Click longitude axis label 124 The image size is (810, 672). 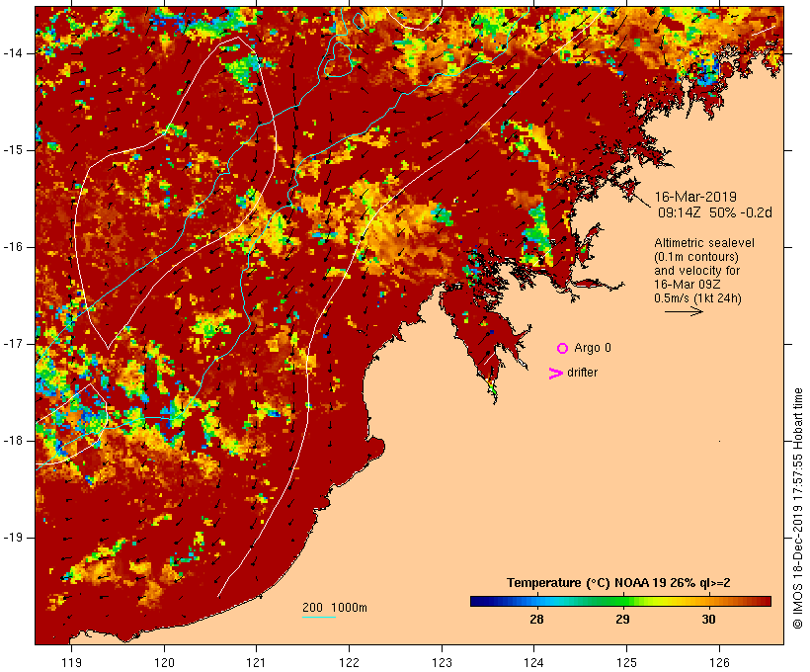(534, 662)
